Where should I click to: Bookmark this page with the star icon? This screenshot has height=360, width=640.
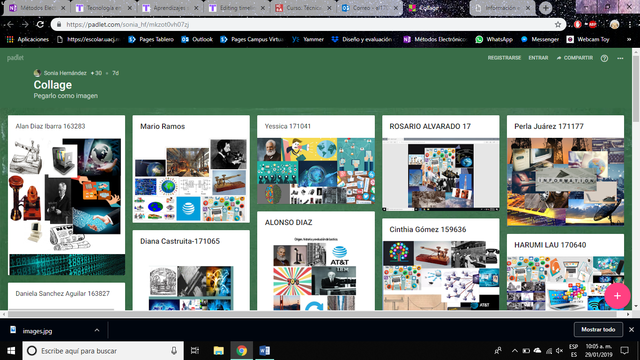[x=558, y=24]
